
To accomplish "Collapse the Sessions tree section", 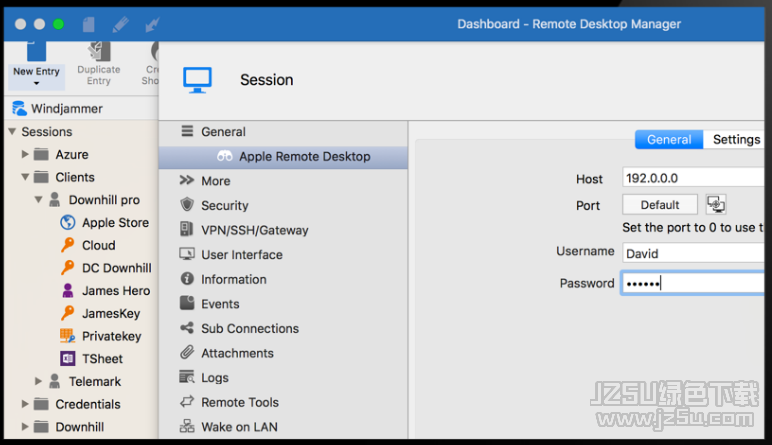I will [12, 131].
